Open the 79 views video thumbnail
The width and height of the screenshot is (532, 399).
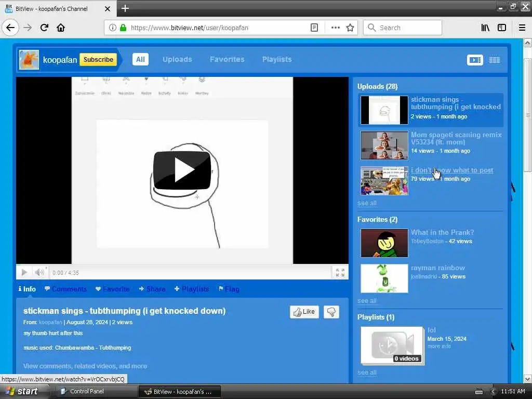[x=384, y=181]
